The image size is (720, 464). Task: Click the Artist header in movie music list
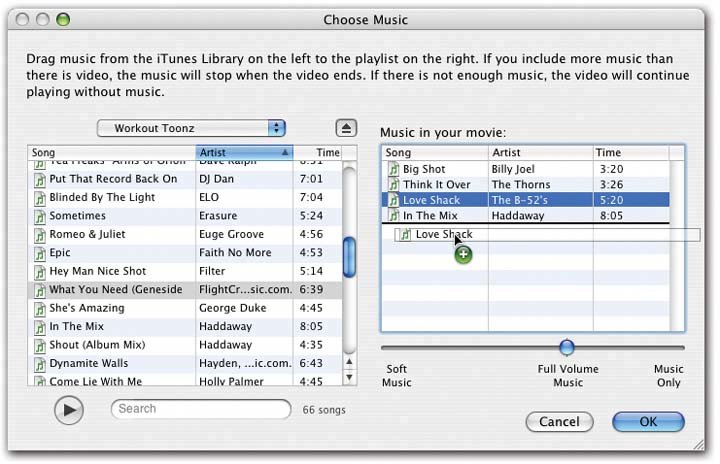tap(540, 153)
